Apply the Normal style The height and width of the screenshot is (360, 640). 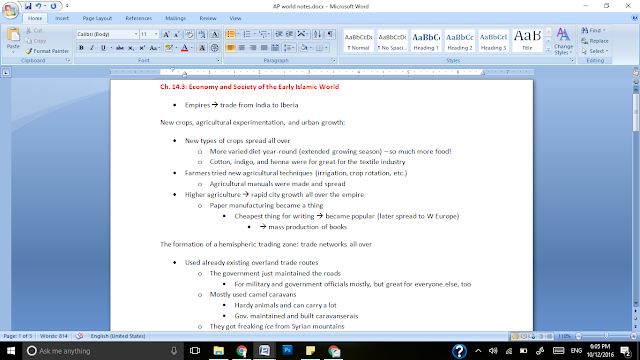tap(358, 40)
